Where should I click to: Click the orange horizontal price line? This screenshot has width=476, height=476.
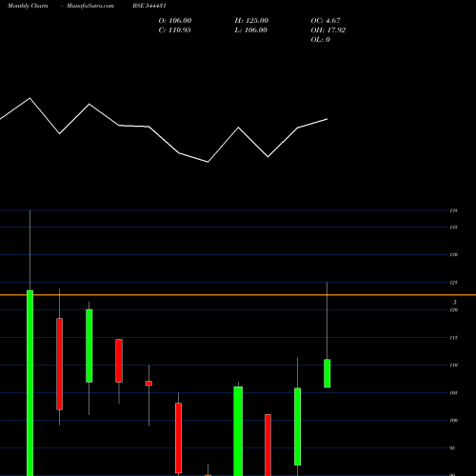pos(238,295)
